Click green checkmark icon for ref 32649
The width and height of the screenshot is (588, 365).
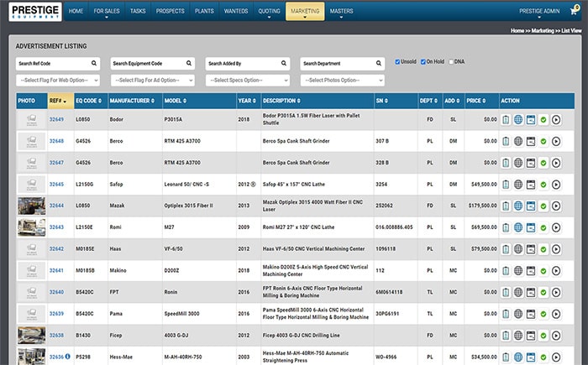pyautogui.click(x=543, y=120)
